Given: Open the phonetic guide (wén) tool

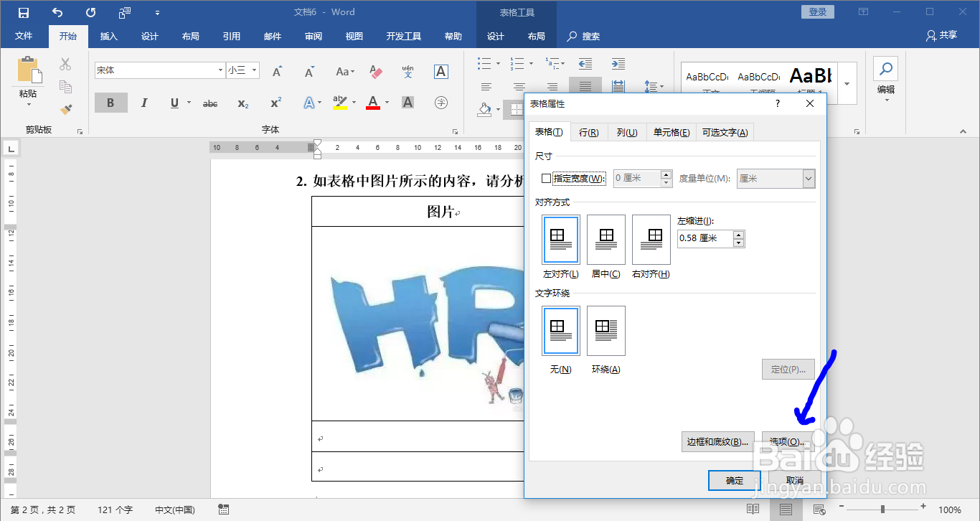Looking at the screenshot, I should point(408,71).
